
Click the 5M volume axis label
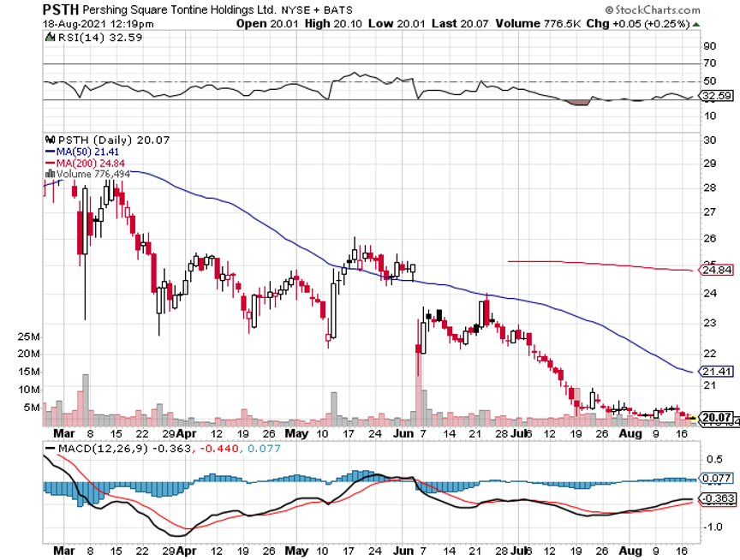click(32, 408)
